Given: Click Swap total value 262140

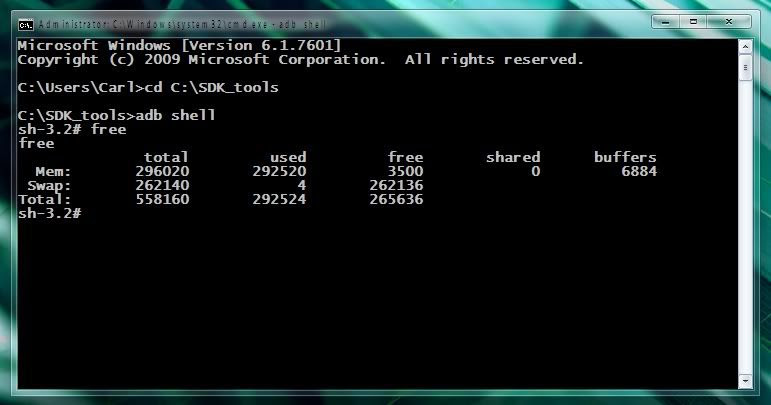Looking at the screenshot, I should coord(162,186).
